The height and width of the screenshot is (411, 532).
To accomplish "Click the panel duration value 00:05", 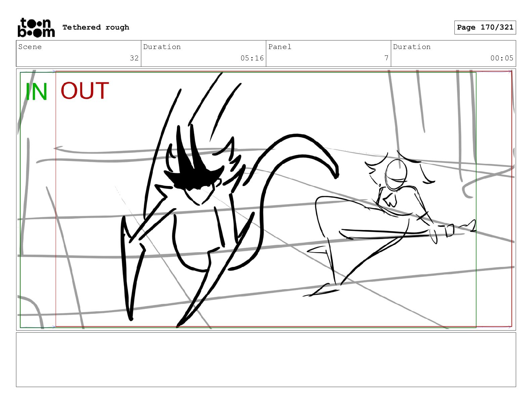I will click(502, 58).
